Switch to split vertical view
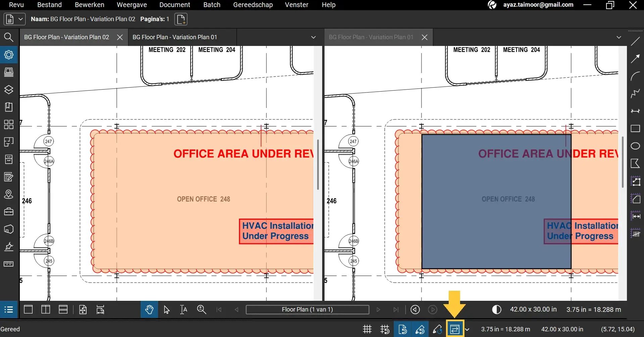This screenshot has width=644, height=337. 46,310
